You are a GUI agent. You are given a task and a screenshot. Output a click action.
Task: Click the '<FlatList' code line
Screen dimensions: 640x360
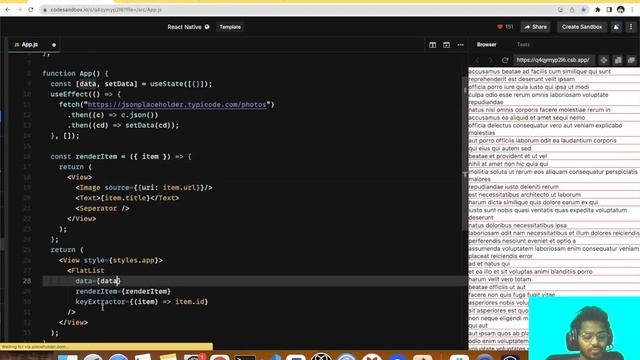(x=86, y=271)
